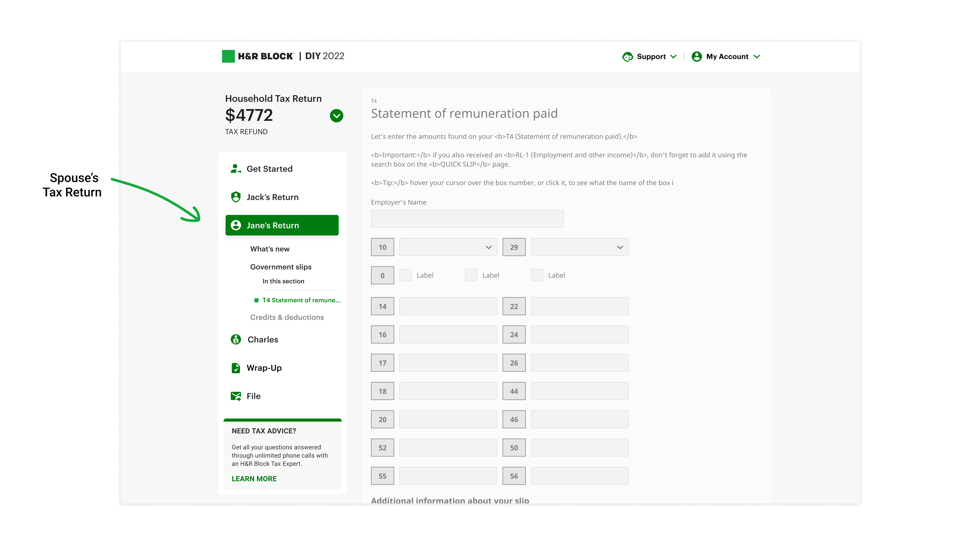Click the shield icon beside Jack's Return
This screenshot has height=545, width=980.
[235, 197]
